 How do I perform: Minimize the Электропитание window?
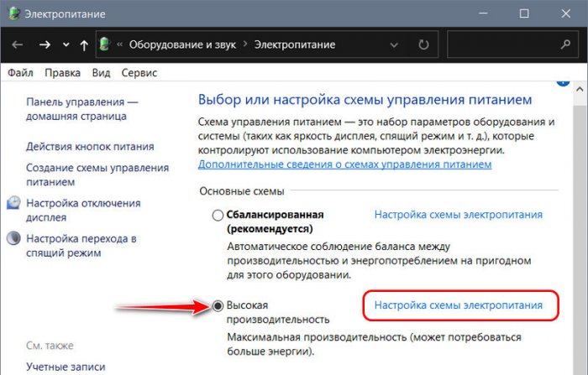coord(483,13)
